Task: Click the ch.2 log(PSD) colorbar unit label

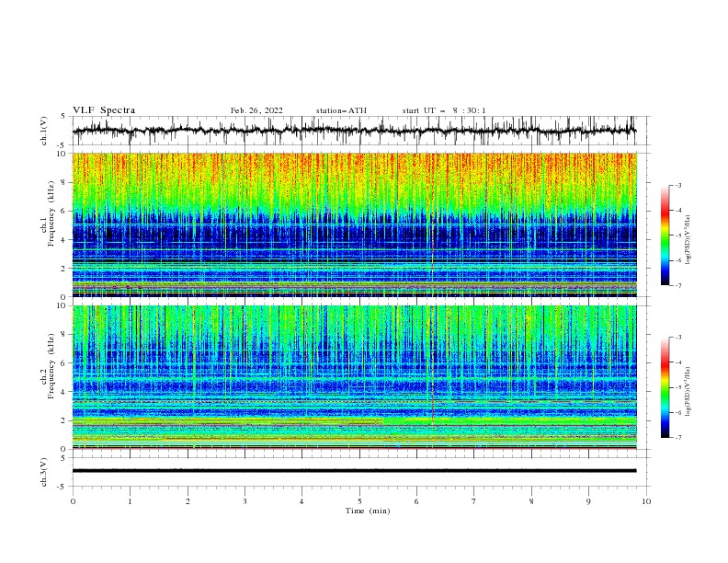Action: 688,392
